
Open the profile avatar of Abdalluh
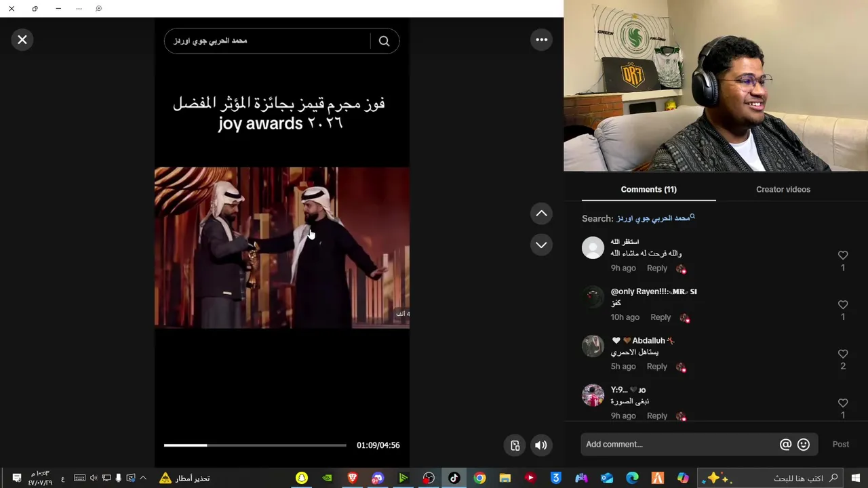pos(593,346)
